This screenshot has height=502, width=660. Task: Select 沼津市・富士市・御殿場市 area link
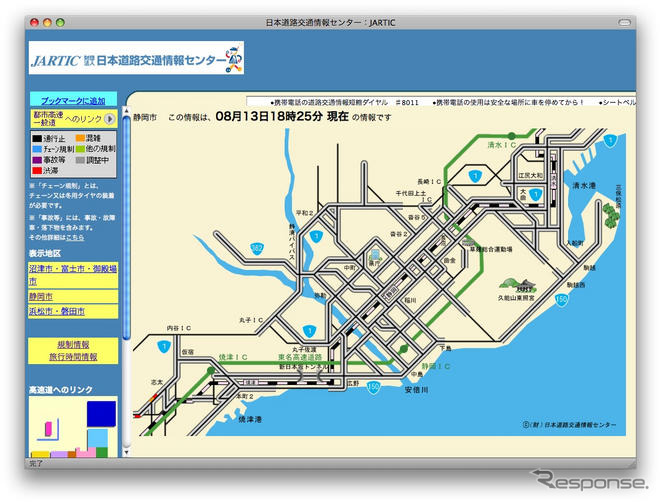pyautogui.click(x=73, y=274)
